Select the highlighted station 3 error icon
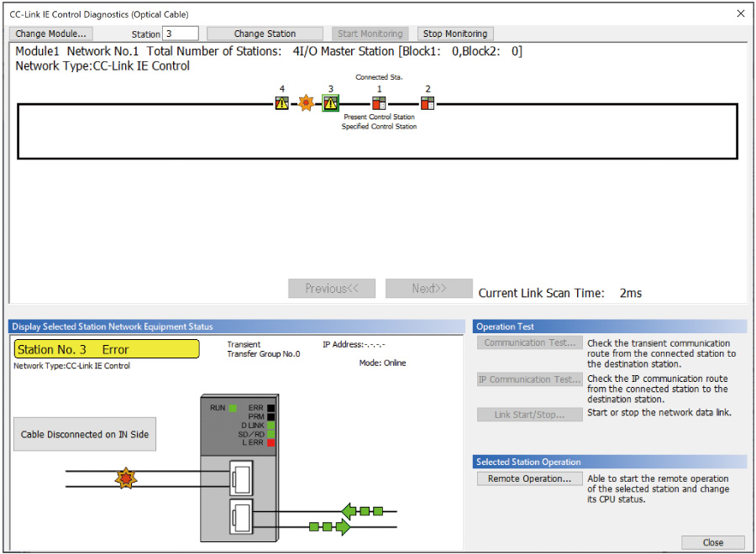This screenshot has width=756, height=554. point(330,102)
